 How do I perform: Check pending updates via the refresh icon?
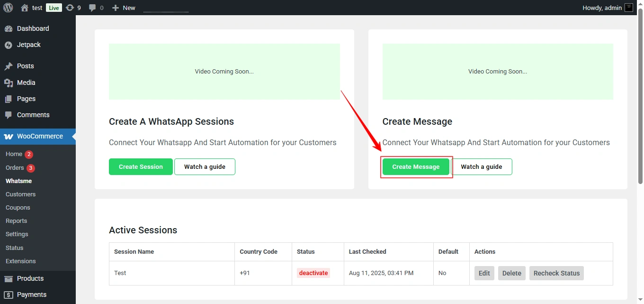pos(68,7)
